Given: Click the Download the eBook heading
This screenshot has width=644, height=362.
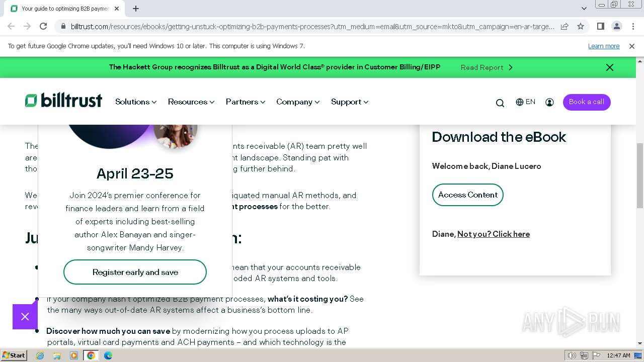Looking at the screenshot, I should [499, 137].
